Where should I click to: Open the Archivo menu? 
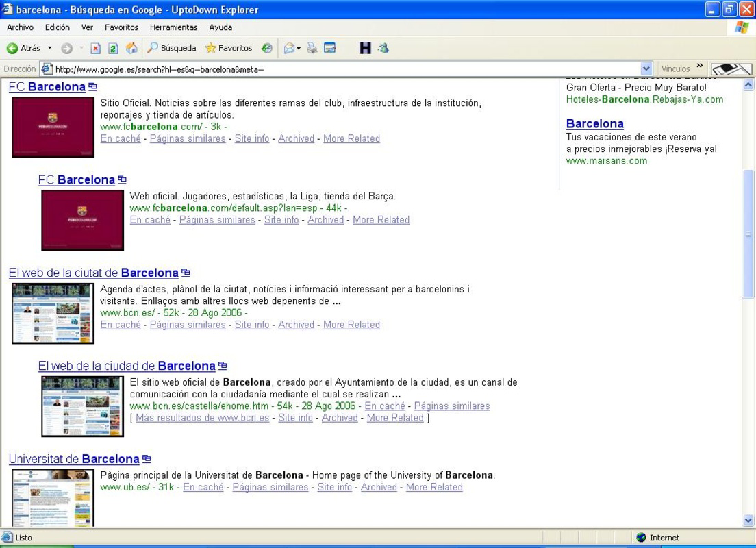tap(21, 27)
